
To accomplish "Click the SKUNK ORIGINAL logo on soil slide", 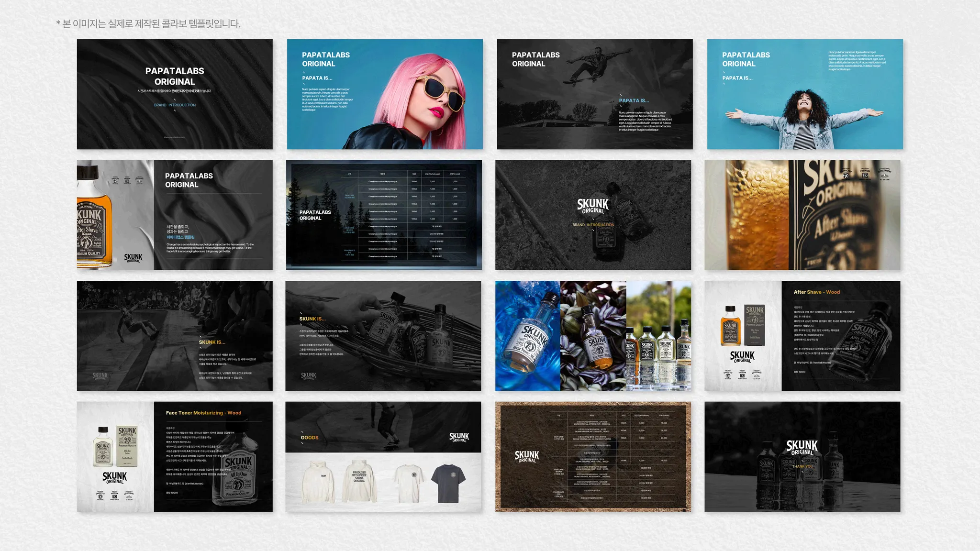I will pyautogui.click(x=527, y=456).
